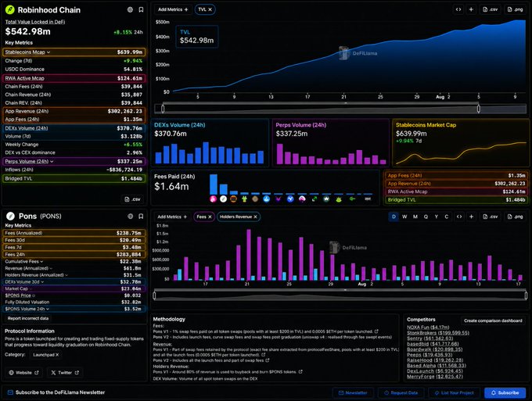Select weekly W interval
532x401 pixels.
pyautogui.click(x=404, y=217)
